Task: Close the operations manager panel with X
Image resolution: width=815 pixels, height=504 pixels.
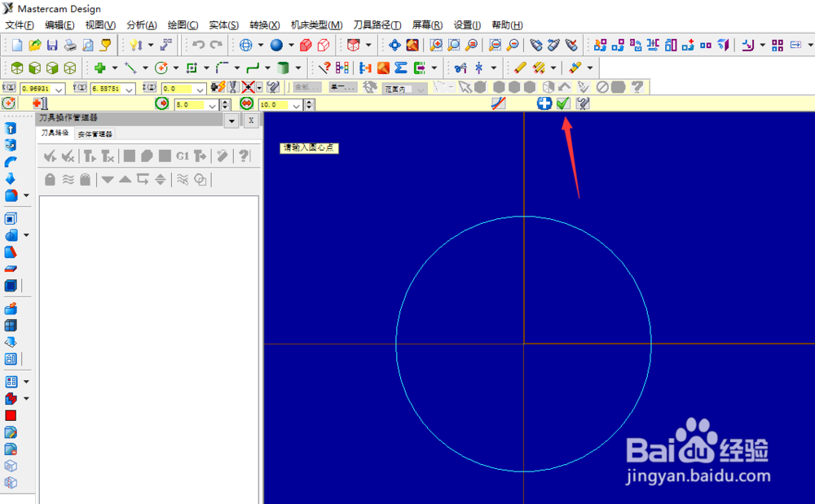Action: coord(251,121)
